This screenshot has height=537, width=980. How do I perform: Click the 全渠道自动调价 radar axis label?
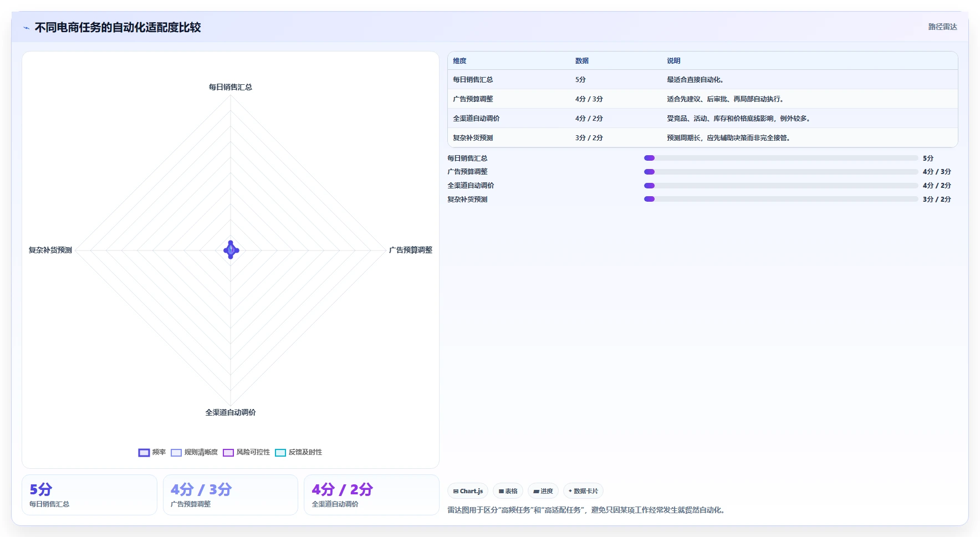click(231, 412)
